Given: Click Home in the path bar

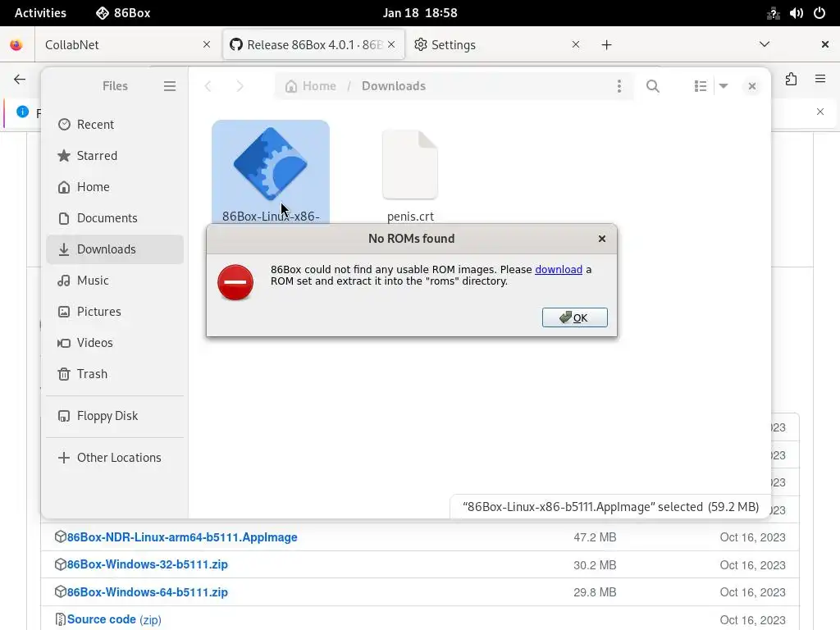Looking at the screenshot, I should pos(311,86).
